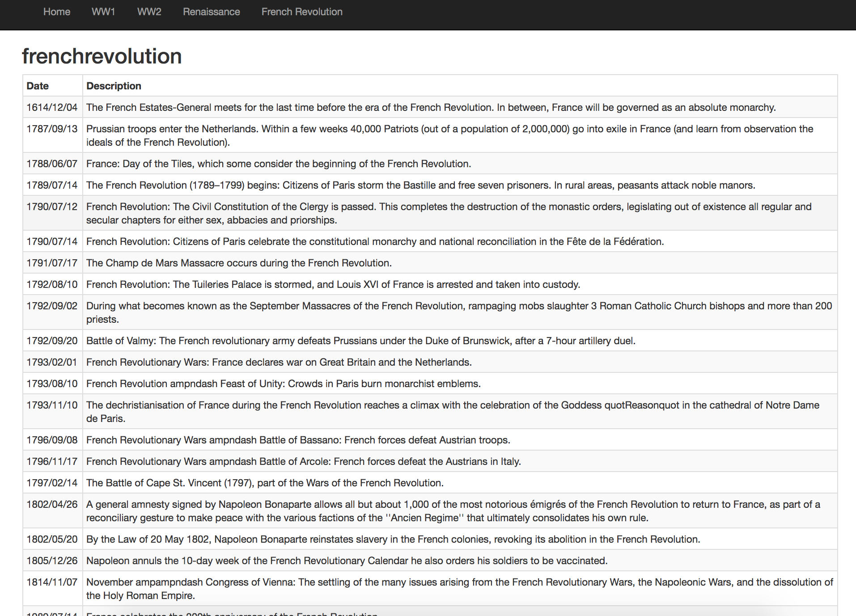Select the Day of the Tiles description

(278, 164)
